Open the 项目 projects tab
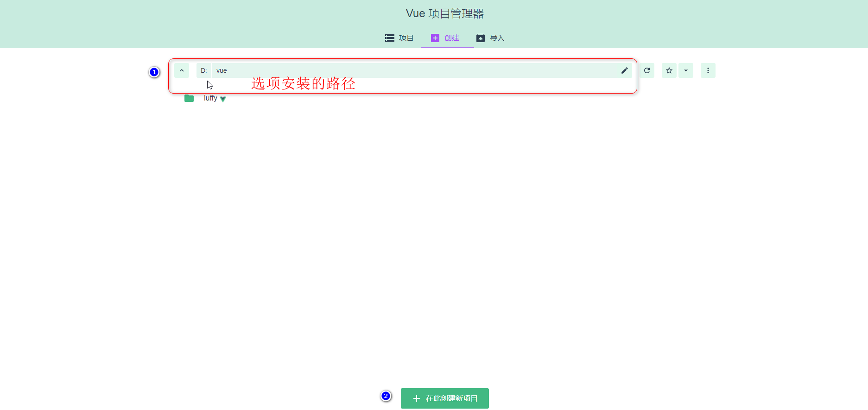Screen dimensions: 868x410 pyautogui.click(x=399, y=38)
